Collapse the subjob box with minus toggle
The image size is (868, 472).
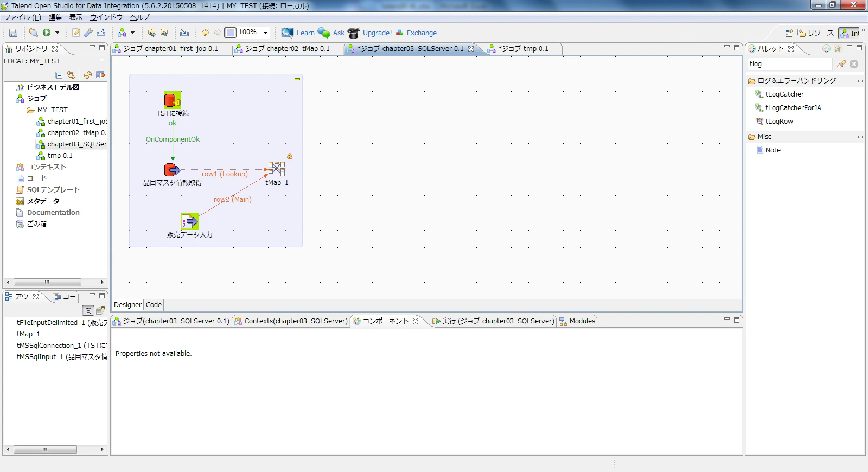[x=297, y=79]
